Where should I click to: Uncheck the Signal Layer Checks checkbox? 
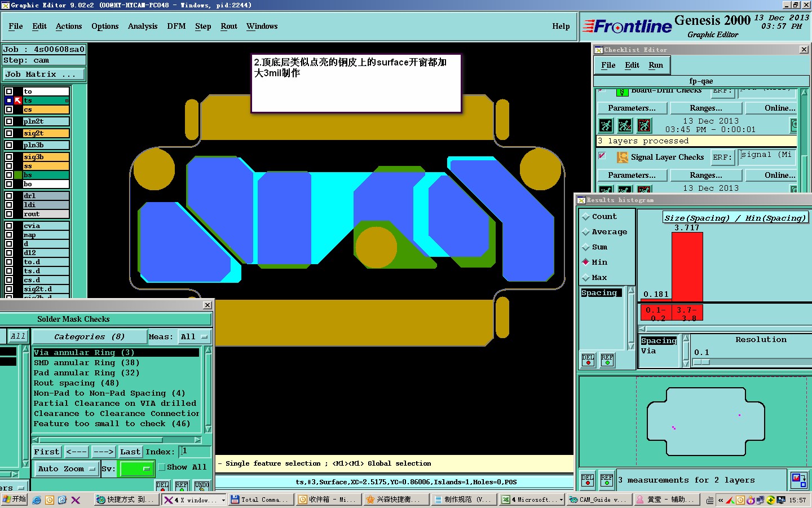[602, 156]
